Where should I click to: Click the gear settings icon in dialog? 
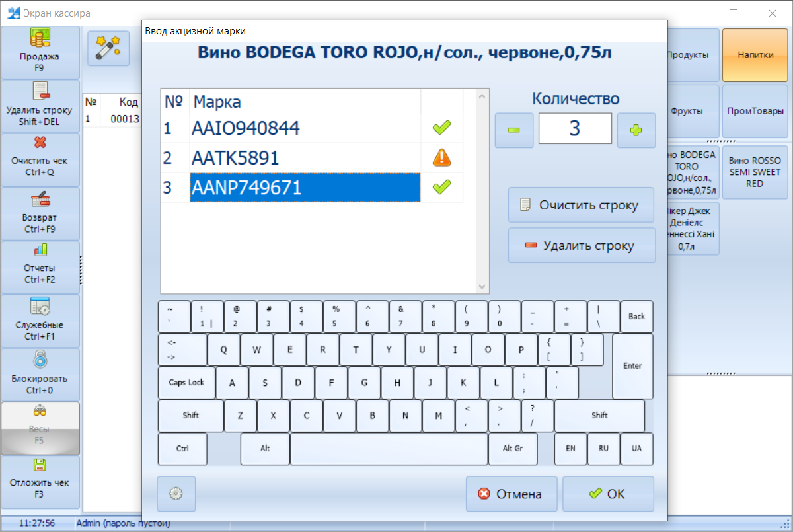tap(176, 494)
